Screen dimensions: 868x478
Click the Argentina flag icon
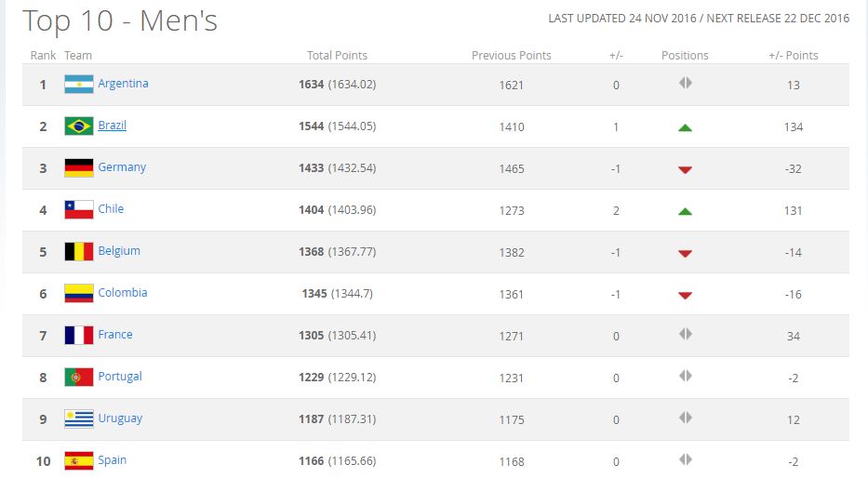[x=78, y=84]
